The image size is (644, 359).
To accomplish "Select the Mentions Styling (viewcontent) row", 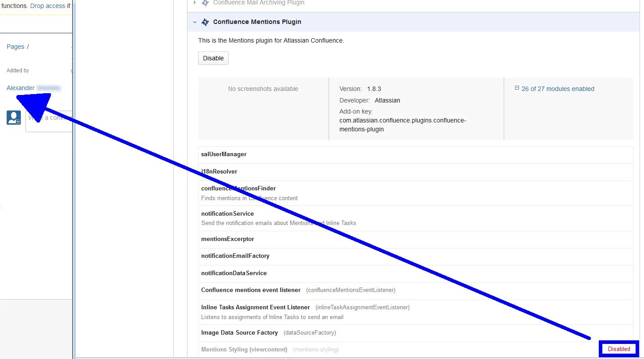I will (x=415, y=350).
